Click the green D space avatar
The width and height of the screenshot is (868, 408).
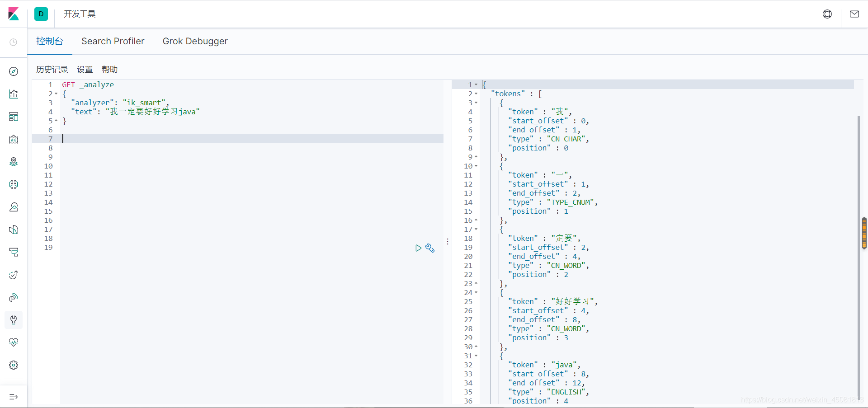pyautogui.click(x=41, y=14)
